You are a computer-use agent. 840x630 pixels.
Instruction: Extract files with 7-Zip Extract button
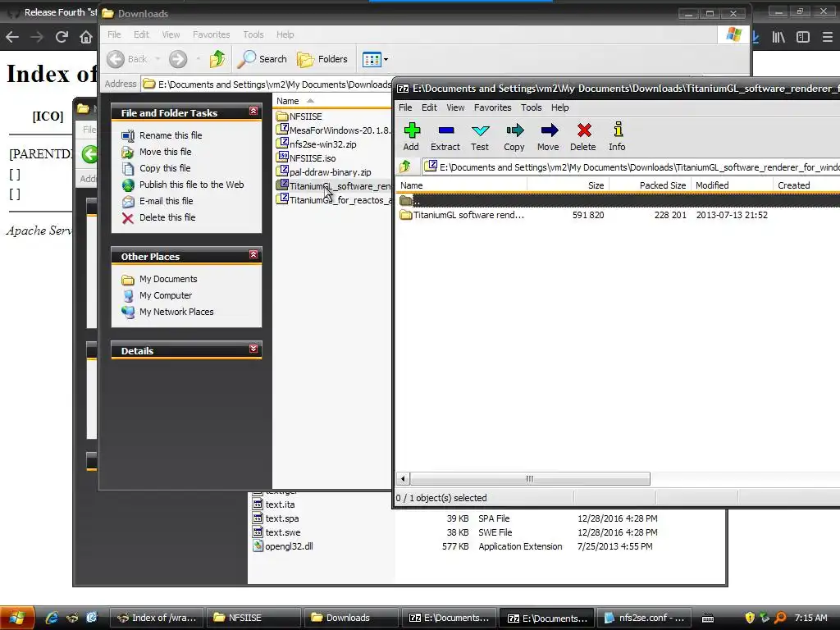(x=445, y=137)
